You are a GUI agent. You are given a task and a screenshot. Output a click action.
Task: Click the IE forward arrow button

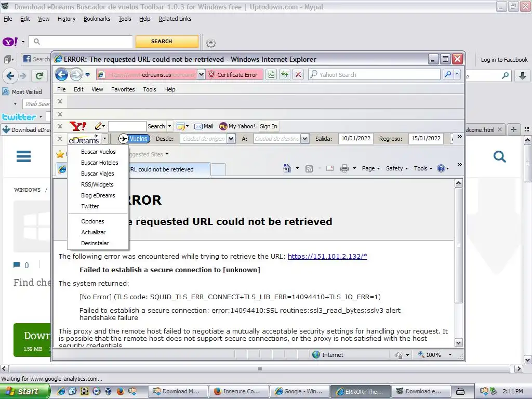(76, 75)
